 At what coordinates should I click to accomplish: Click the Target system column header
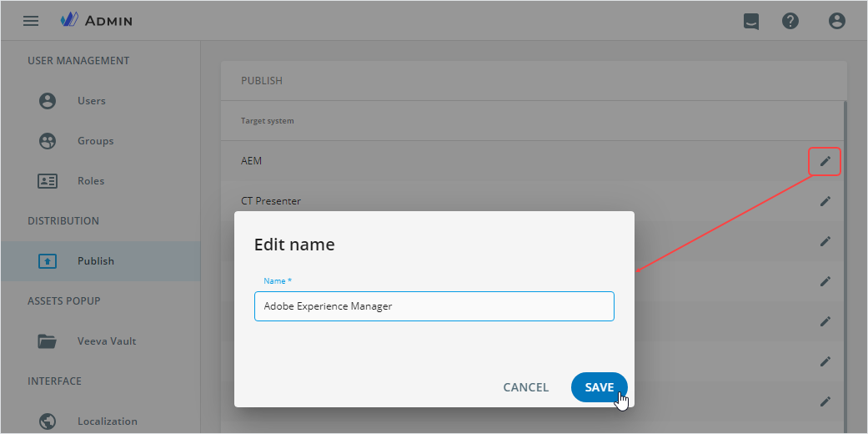point(267,121)
